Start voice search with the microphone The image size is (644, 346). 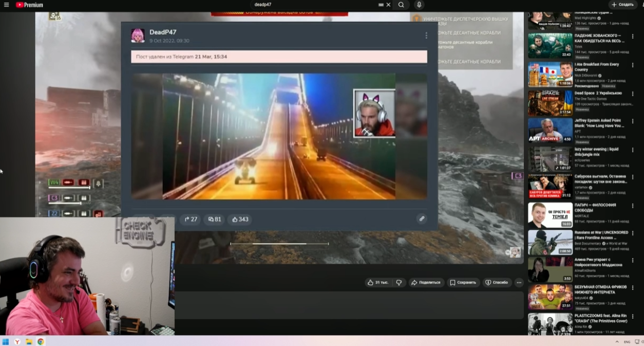pos(419,5)
